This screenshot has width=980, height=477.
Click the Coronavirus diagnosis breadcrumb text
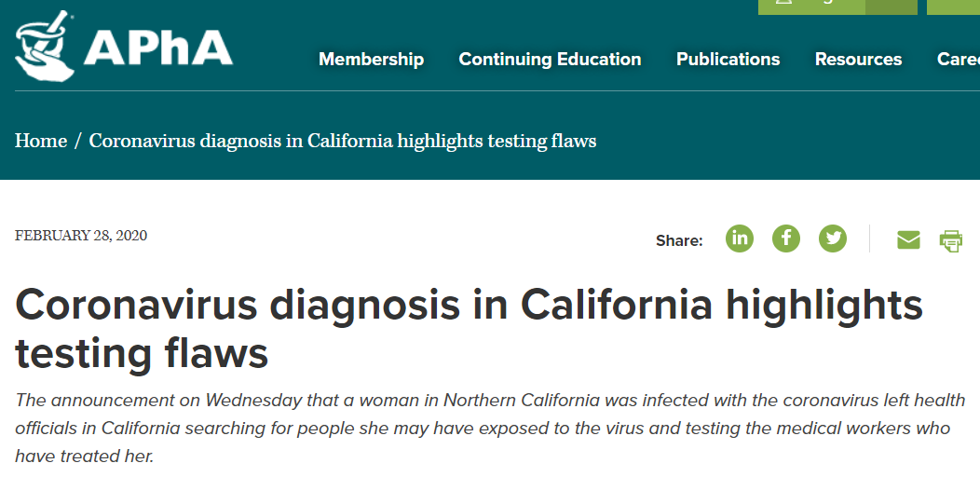(x=342, y=142)
